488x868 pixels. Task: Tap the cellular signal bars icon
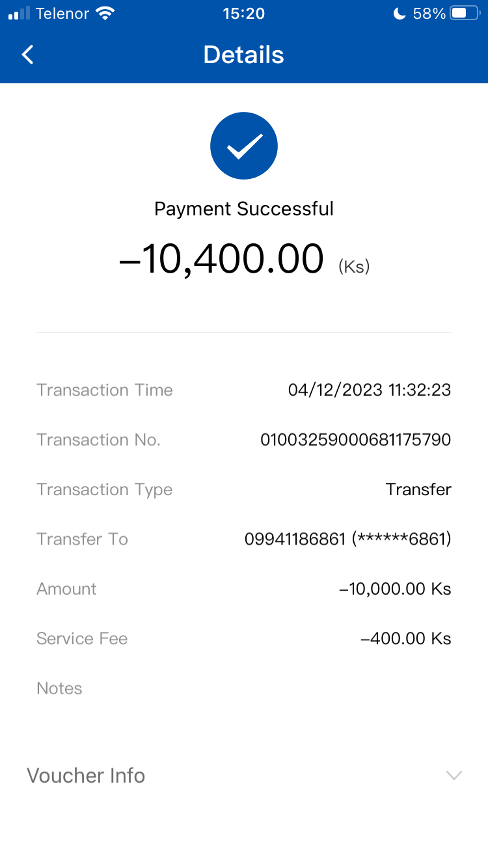[20, 14]
